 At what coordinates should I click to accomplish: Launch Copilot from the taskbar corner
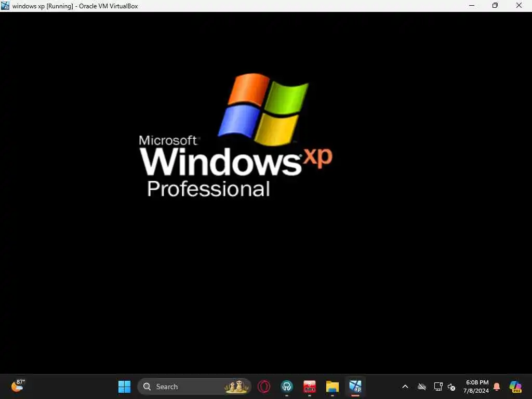click(515, 387)
